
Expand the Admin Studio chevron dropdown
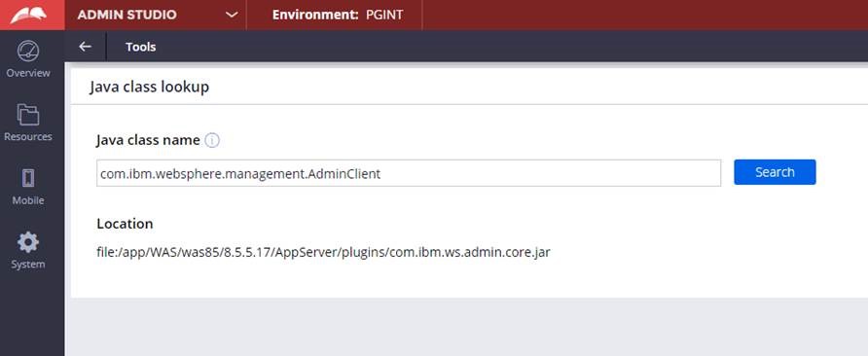[x=232, y=15]
